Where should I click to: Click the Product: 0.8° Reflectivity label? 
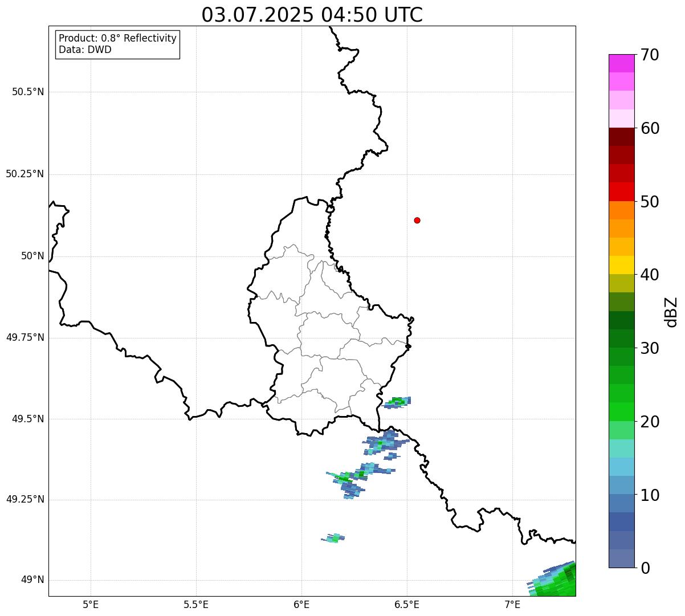click(x=118, y=38)
